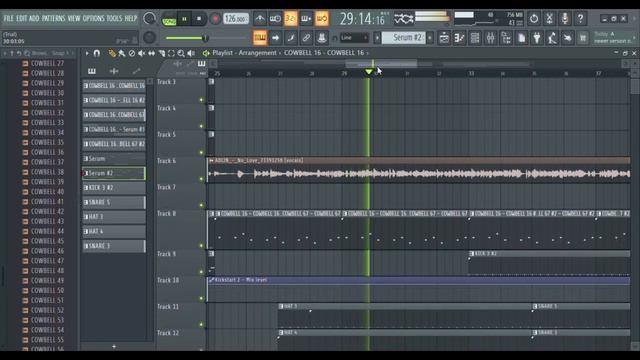Mute Track 6 via its green LED
The height and width of the screenshot is (360, 640).
[x=201, y=179]
